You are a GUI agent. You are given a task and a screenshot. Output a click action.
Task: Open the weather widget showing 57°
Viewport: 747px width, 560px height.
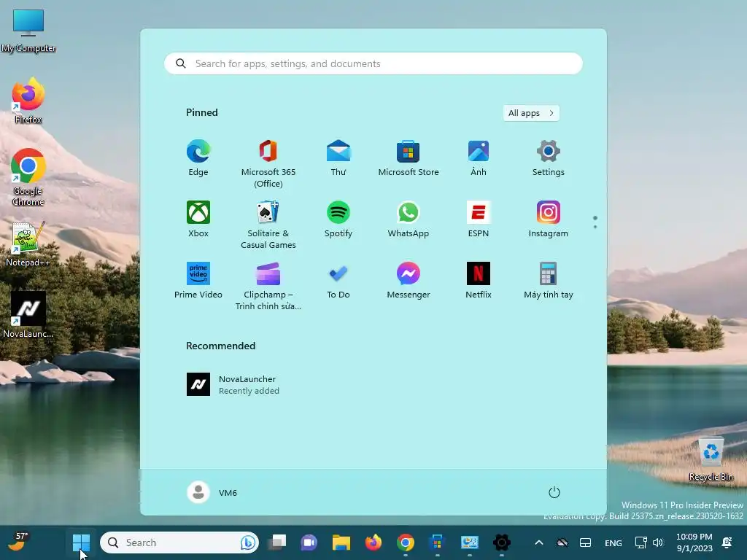[19, 542]
